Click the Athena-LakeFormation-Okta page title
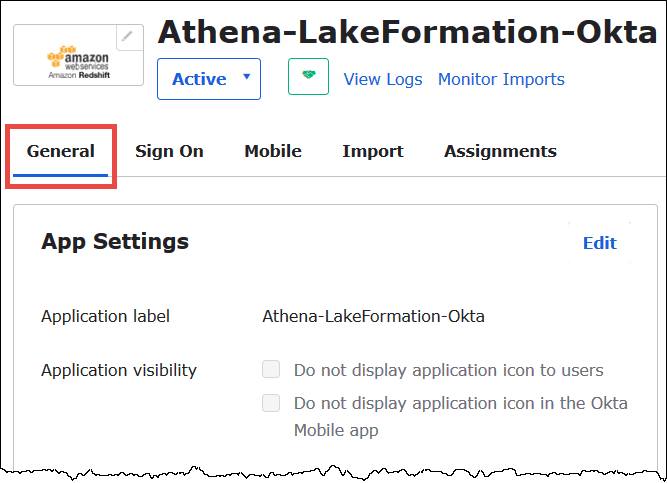The height and width of the screenshot is (483, 667). point(407,33)
